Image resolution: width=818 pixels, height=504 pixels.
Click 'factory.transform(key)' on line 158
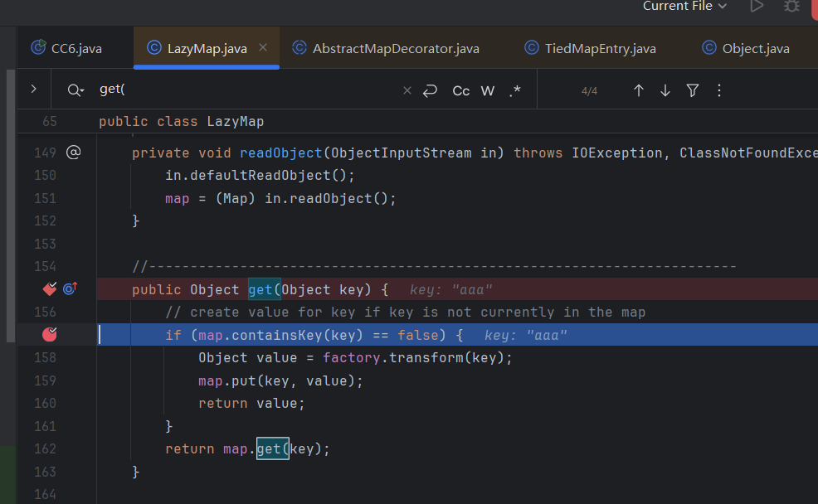(413, 357)
